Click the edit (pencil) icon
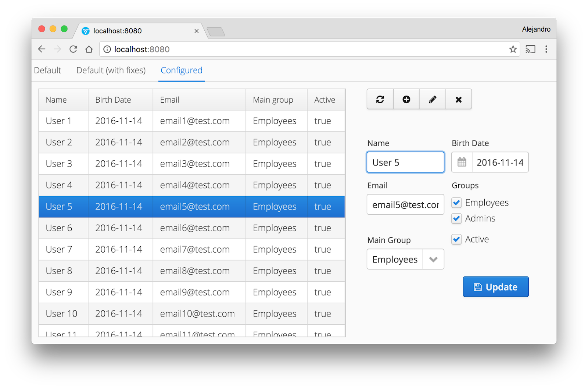 (x=432, y=99)
